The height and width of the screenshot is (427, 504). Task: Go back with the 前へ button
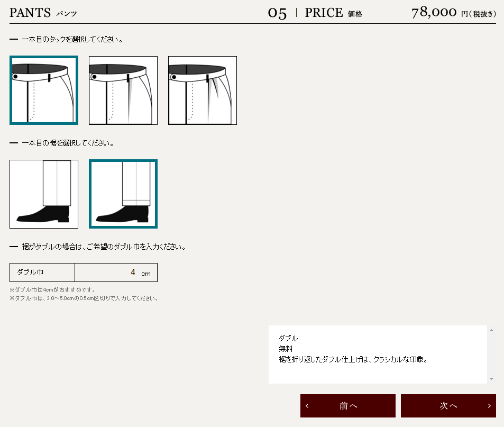348,406
